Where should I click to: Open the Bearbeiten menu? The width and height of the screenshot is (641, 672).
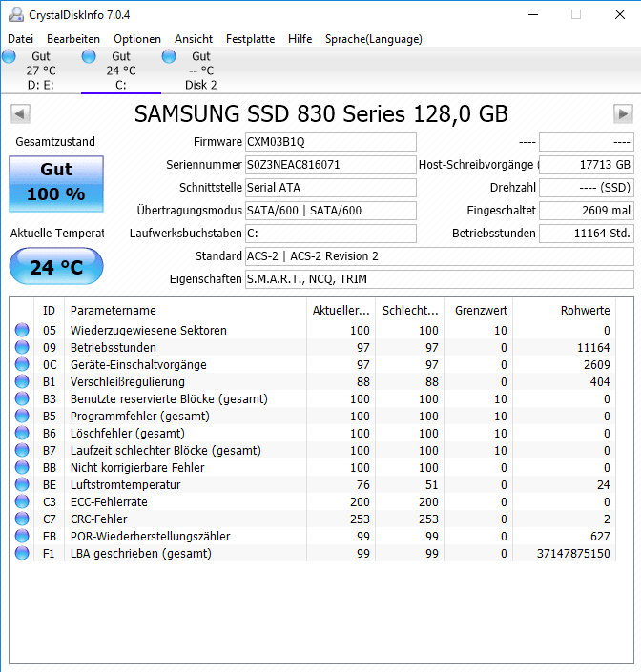click(x=73, y=39)
